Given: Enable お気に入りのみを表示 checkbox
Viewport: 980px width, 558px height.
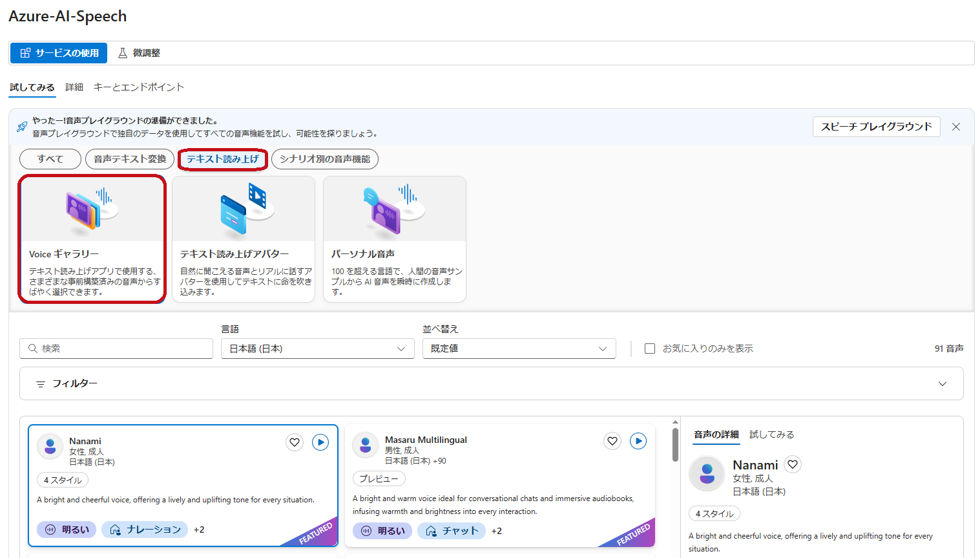Looking at the screenshot, I should [650, 349].
